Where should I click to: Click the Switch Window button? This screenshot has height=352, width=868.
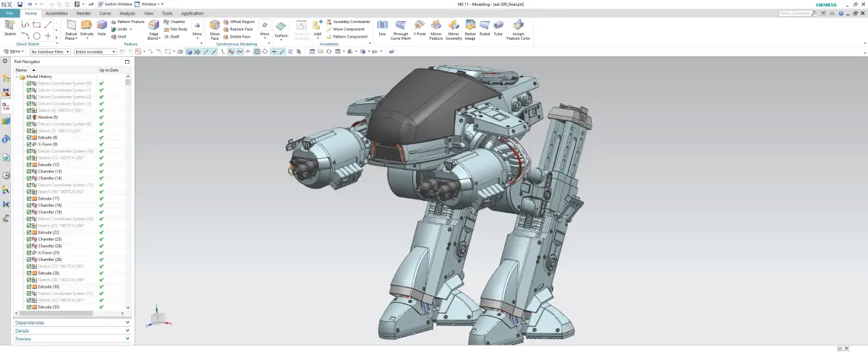coord(114,4)
